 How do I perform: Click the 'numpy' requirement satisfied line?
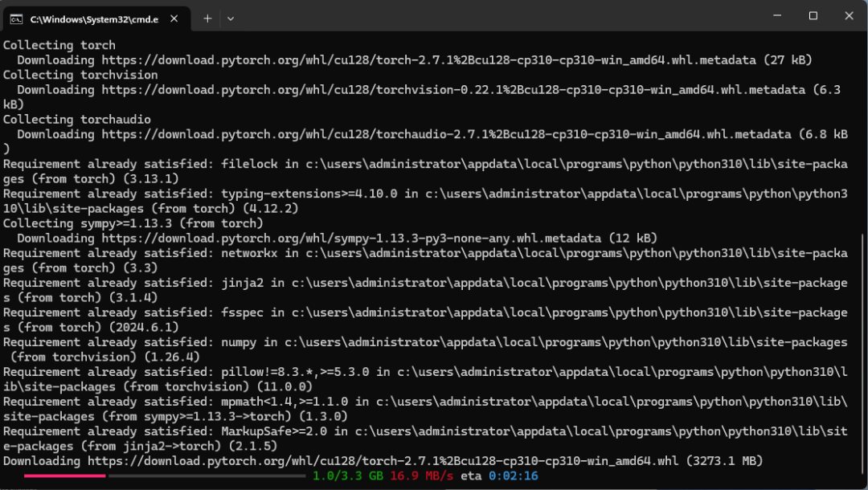(x=425, y=349)
